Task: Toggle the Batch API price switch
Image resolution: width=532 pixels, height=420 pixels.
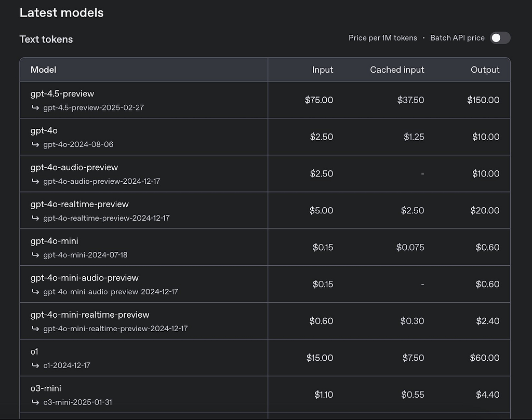Action: (x=500, y=38)
